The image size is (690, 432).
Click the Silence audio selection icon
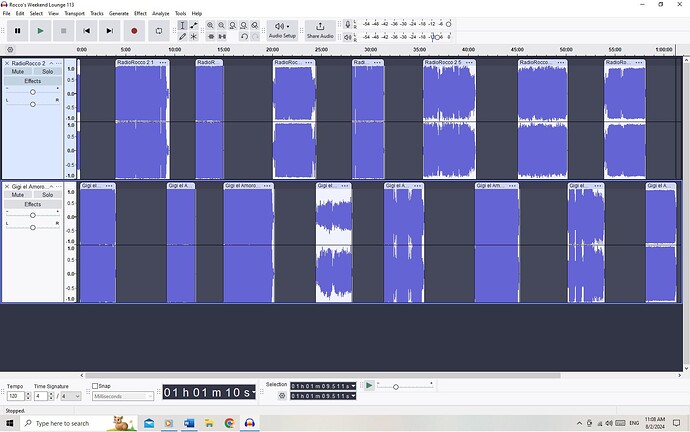[x=222, y=37]
